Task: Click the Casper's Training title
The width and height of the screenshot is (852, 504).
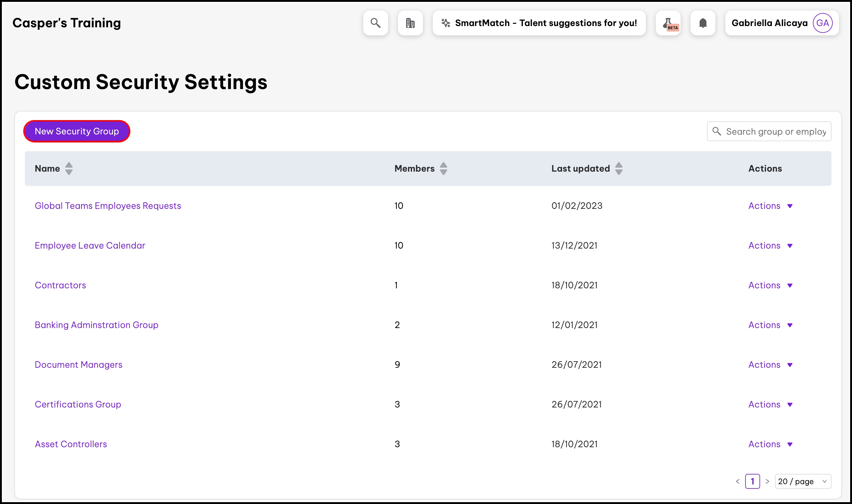Action: click(x=66, y=23)
